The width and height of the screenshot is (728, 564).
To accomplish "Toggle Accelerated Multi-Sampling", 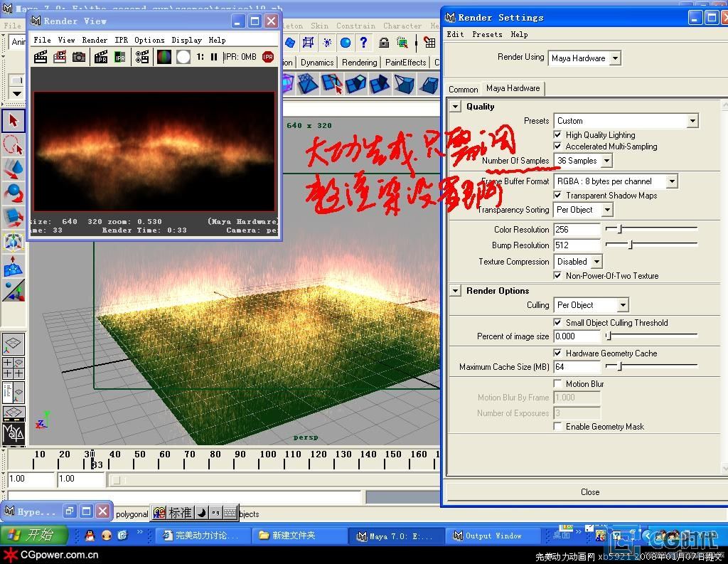I will (x=557, y=147).
